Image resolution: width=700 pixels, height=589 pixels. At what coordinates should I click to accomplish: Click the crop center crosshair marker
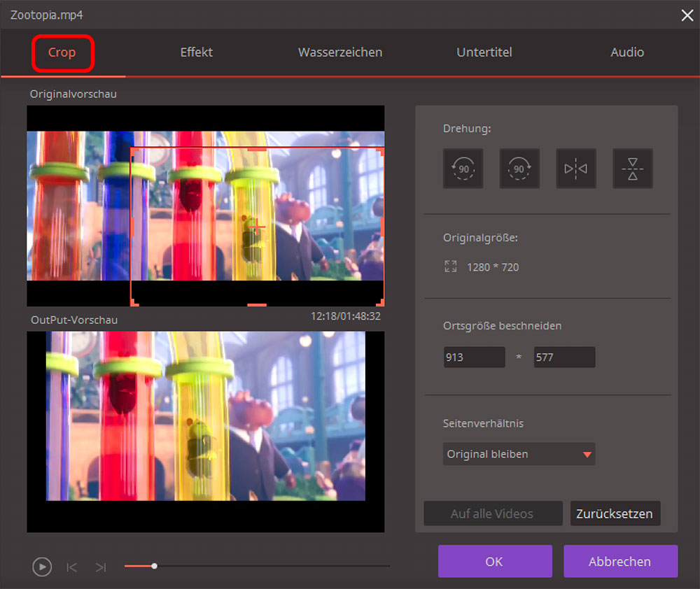[257, 227]
